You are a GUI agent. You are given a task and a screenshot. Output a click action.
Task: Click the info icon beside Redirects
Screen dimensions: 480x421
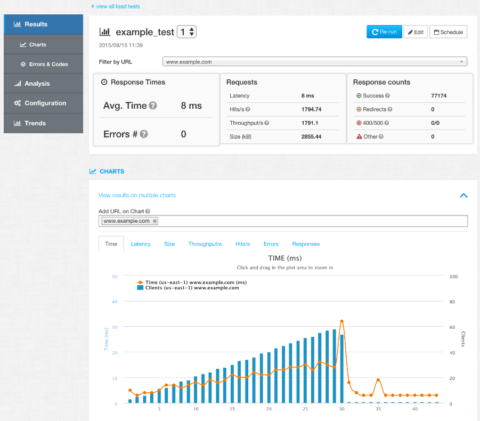(390, 109)
